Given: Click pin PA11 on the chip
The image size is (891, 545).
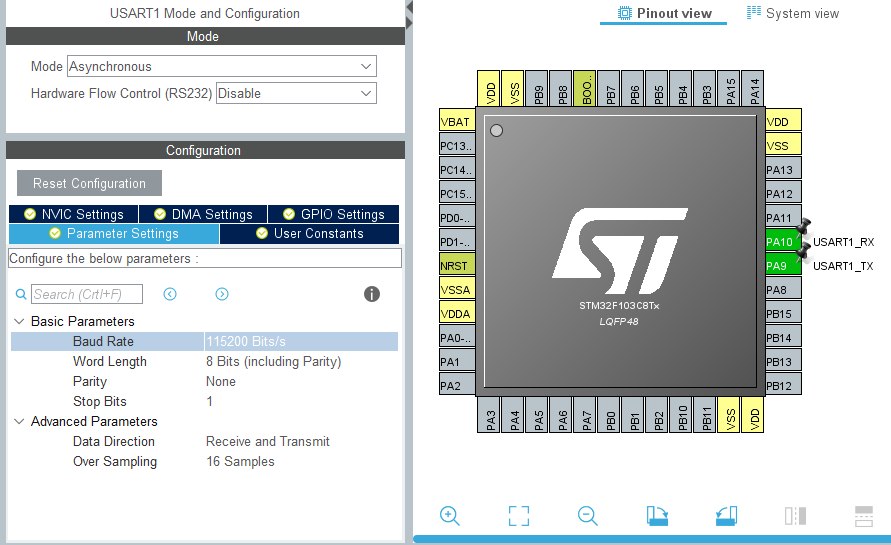Looking at the screenshot, I should point(783,218).
